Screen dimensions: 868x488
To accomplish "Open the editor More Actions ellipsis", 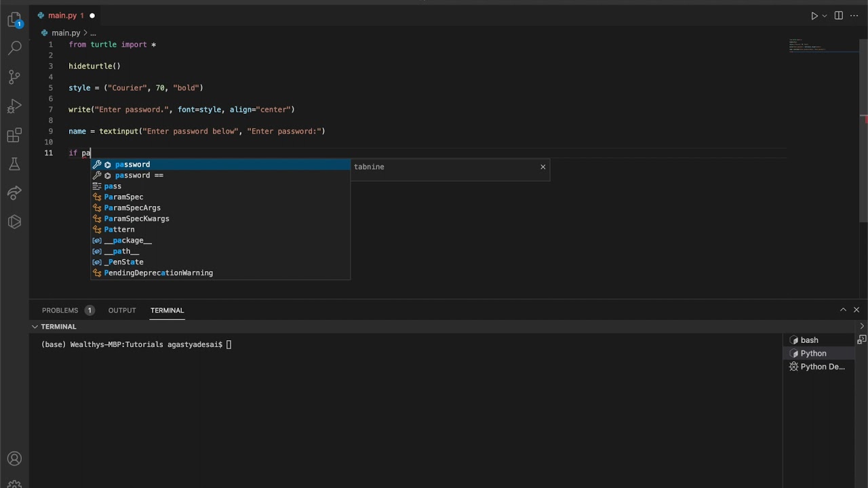I will (x=854, y=16).
